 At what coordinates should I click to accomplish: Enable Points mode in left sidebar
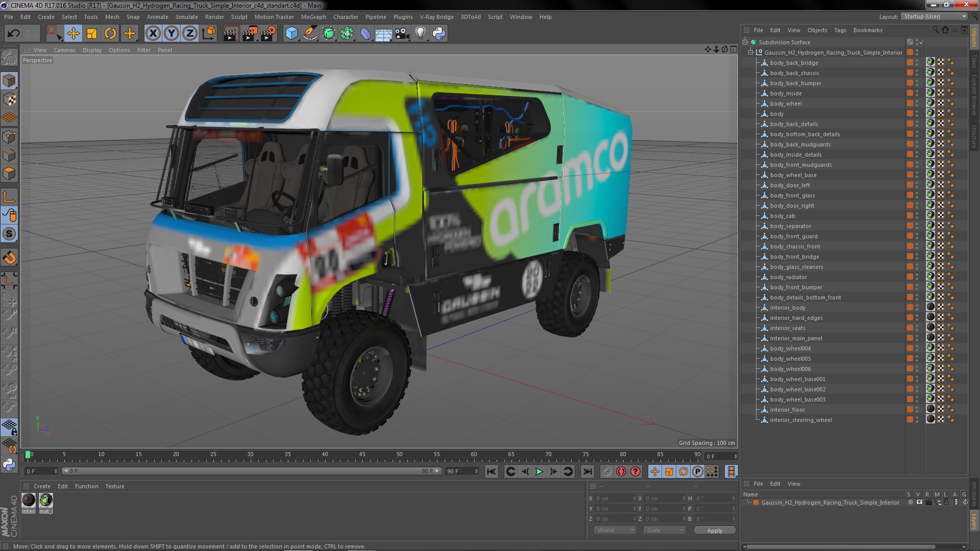click(x=9, y=137)
